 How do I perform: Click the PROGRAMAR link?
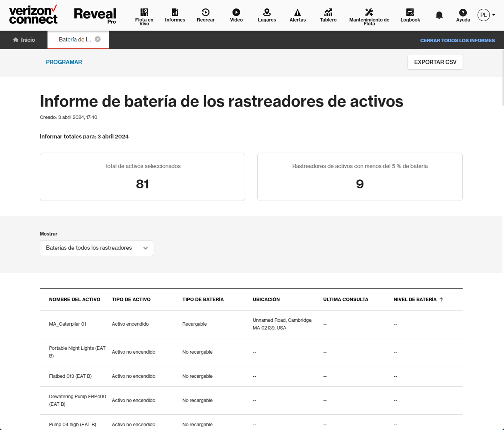tap(64, 62)
